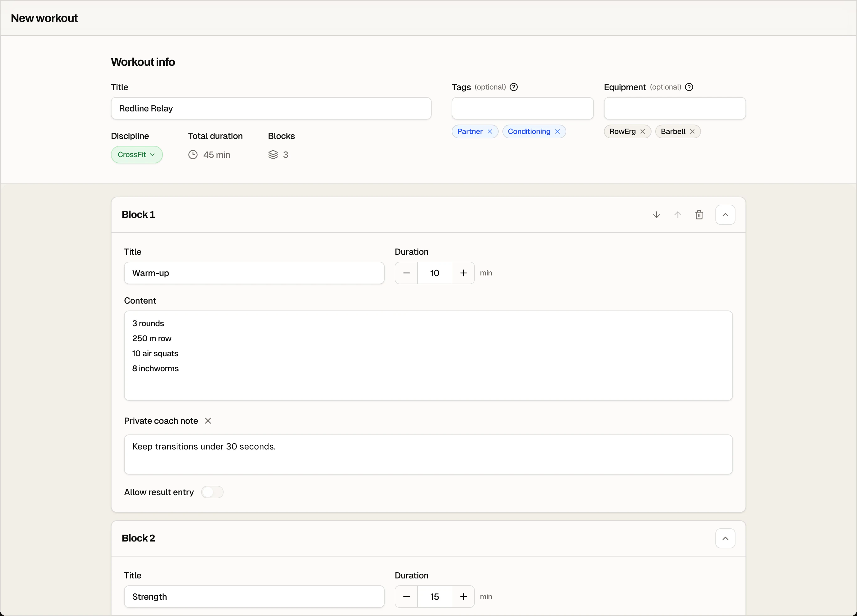Remove the RowErg equipment chip
Image resolution: width=857 pixels, height=616 pixels.
click(642, 131)
